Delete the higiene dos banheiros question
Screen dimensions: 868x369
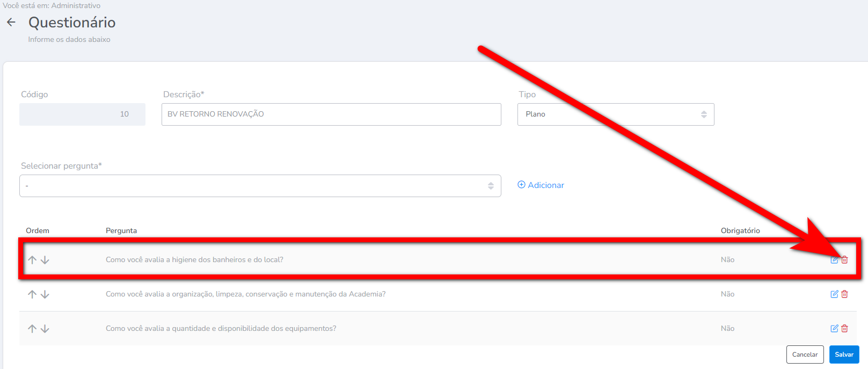pyautogui.click(x=844, y=260)
